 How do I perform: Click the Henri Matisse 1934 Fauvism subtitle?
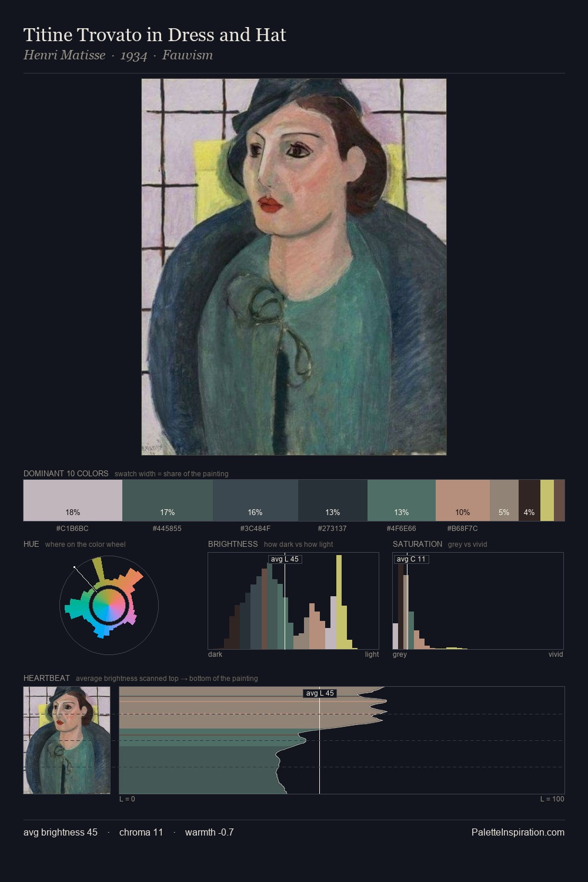tap(118, 55)
